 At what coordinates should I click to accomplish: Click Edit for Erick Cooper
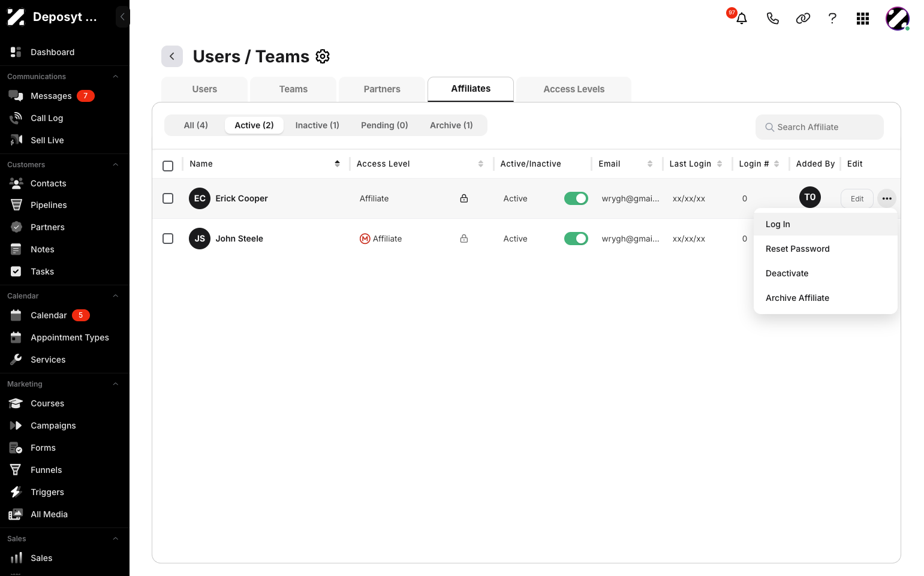coord(857,199)
